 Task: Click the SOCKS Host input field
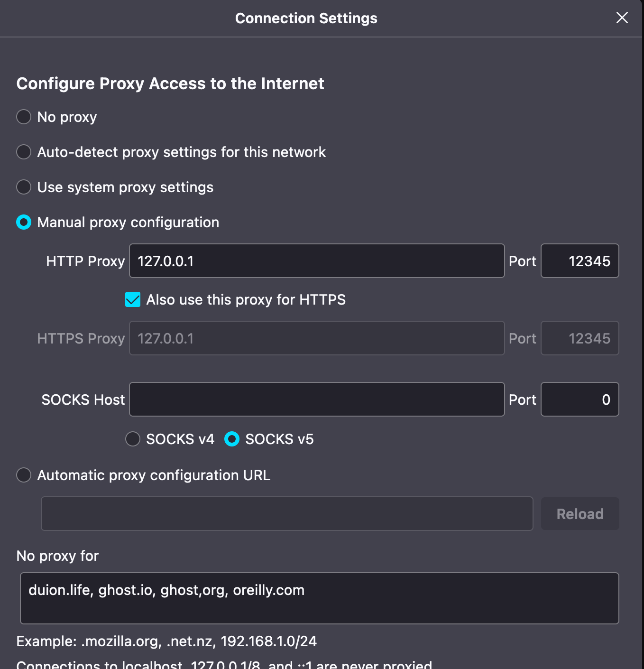[x=316, y=400]
